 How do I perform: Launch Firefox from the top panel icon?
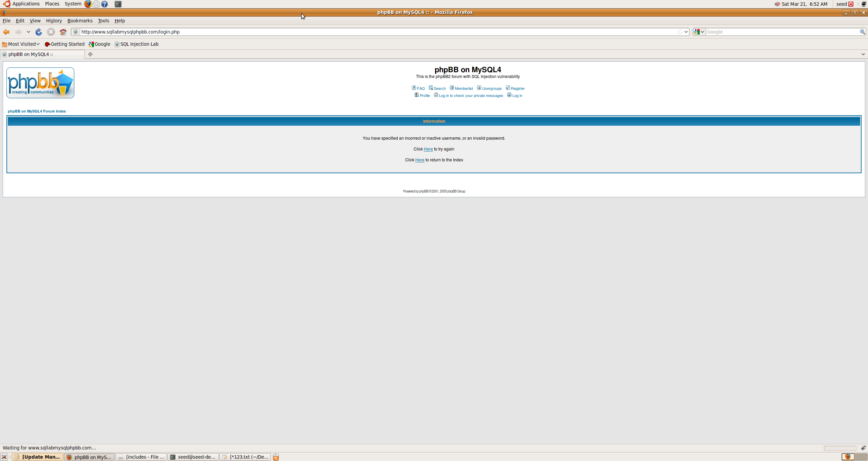[x=88, y=4]
